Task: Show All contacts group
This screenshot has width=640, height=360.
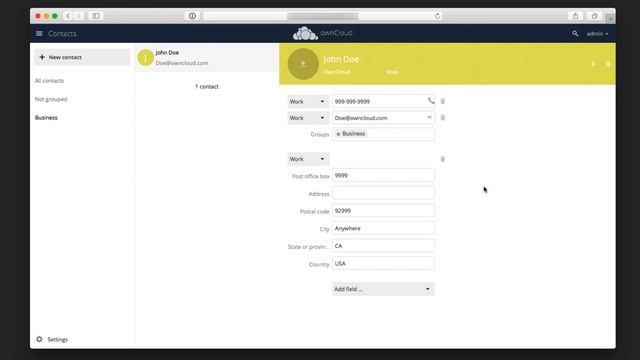Action: pyautogui.click(x=49, y=80)
